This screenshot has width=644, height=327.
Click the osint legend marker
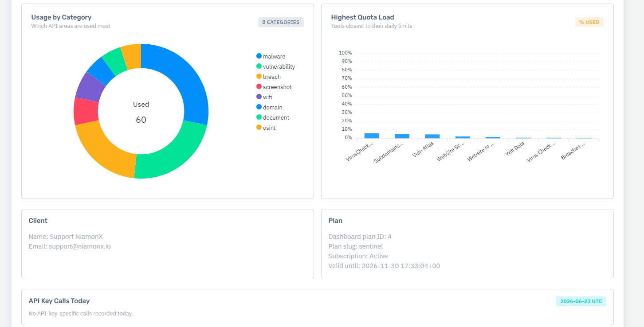pos(259,127)
